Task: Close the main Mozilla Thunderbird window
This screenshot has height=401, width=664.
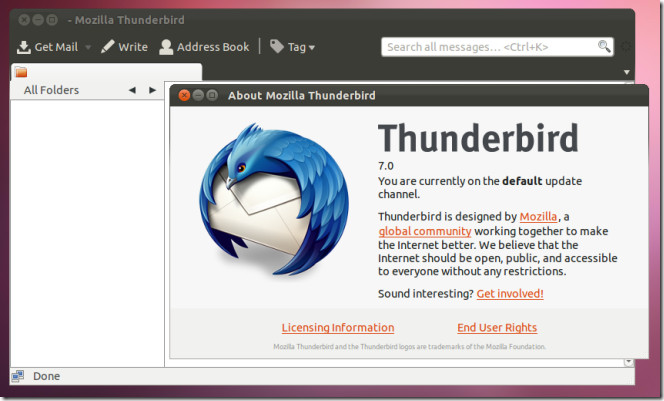Action: click(24, 19)
